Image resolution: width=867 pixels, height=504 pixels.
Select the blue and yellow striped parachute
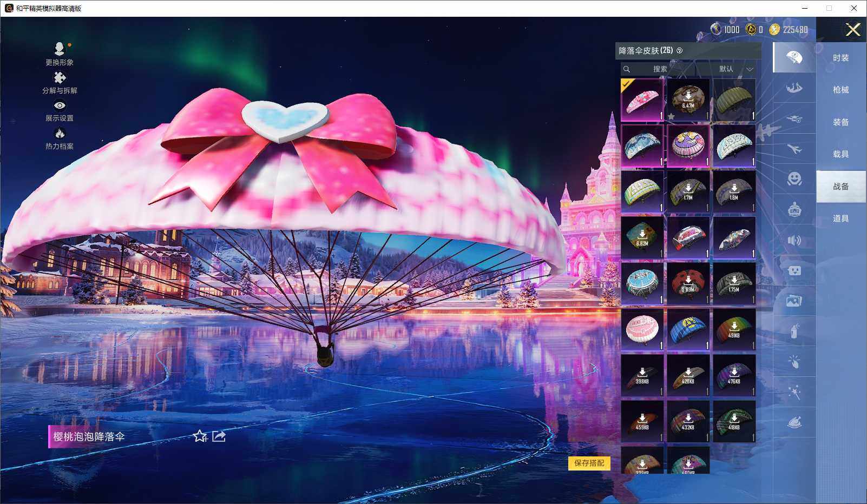(x=688, y=330)
